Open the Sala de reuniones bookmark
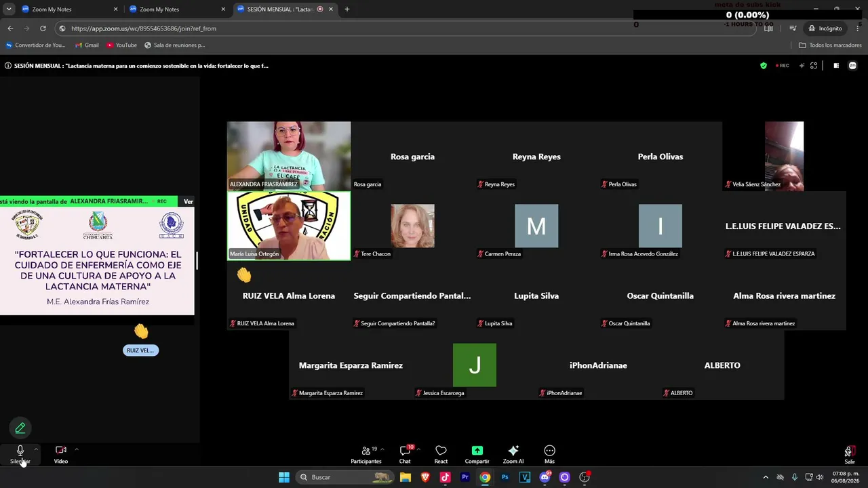 pos(174,45)
